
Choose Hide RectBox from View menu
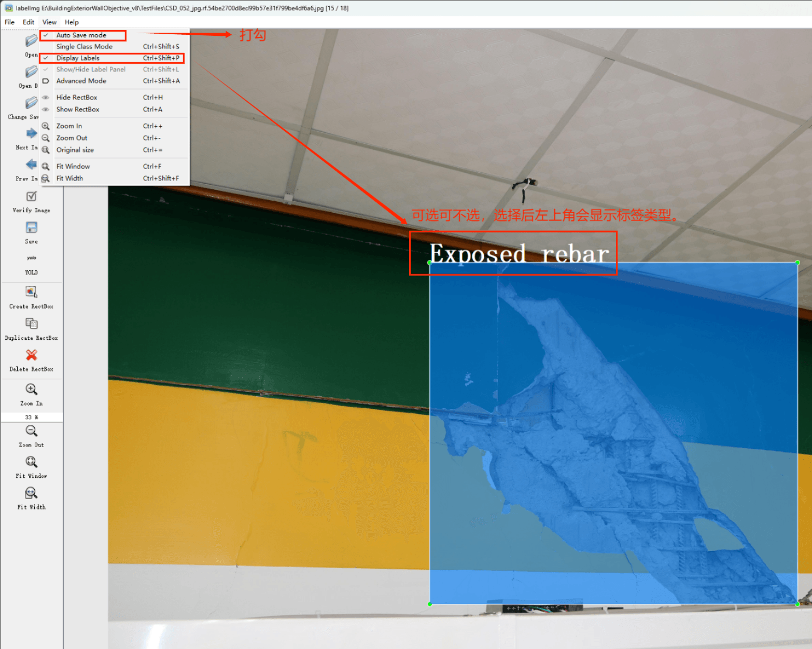click(77, 98)
